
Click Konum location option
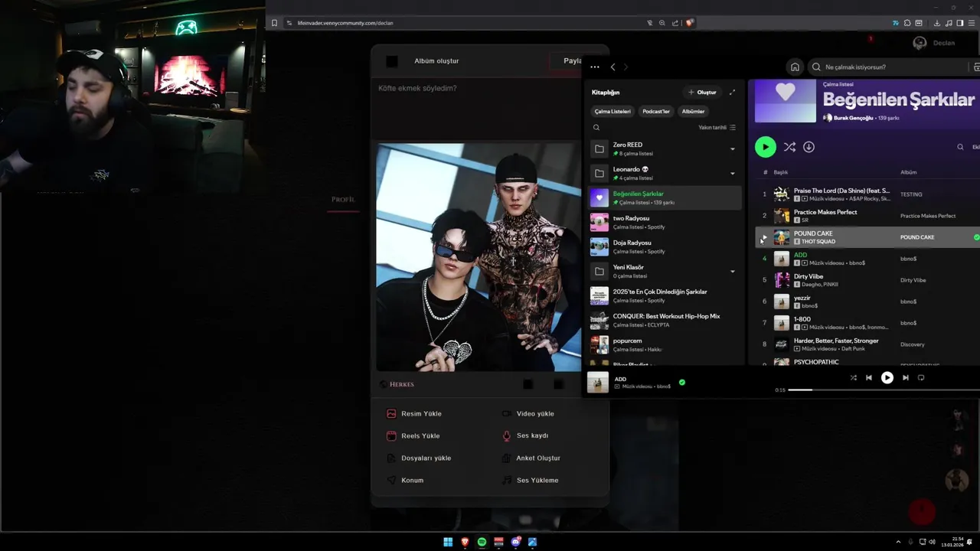[x=404, y=480]
